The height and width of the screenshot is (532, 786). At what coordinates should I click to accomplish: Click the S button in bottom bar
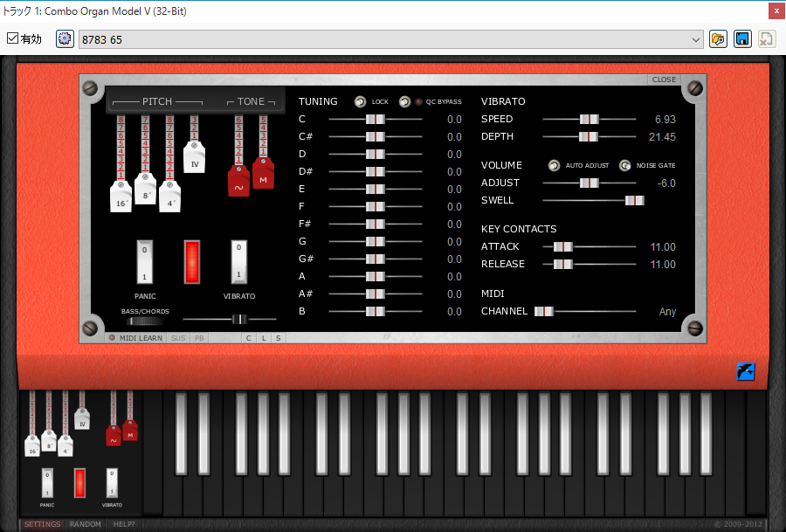tap(279, 338)
